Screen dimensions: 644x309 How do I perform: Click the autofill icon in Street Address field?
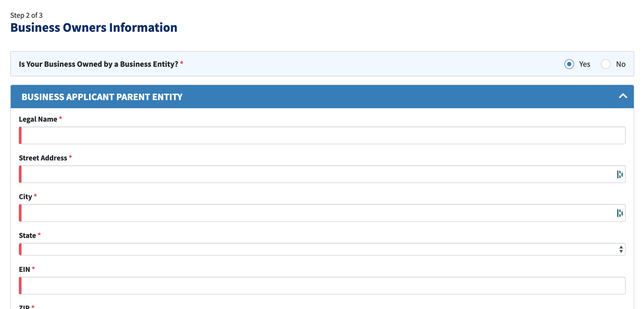tap(620, 174)
